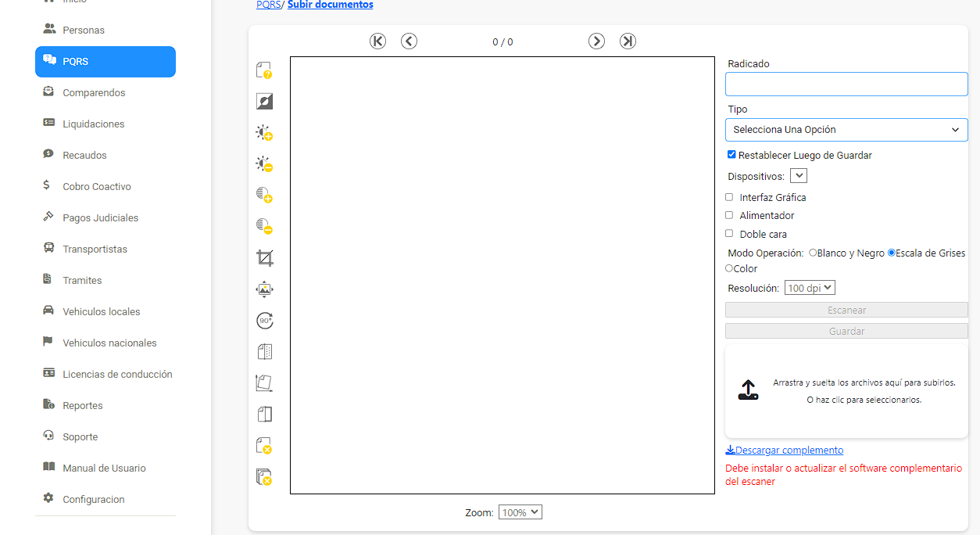980x535 pixels.
Task: Select the deskew tilted page tool
Action: [264, 383]
